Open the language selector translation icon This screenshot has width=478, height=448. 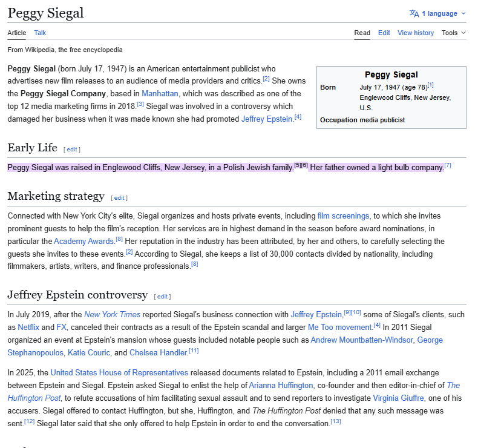click(414, 13)
